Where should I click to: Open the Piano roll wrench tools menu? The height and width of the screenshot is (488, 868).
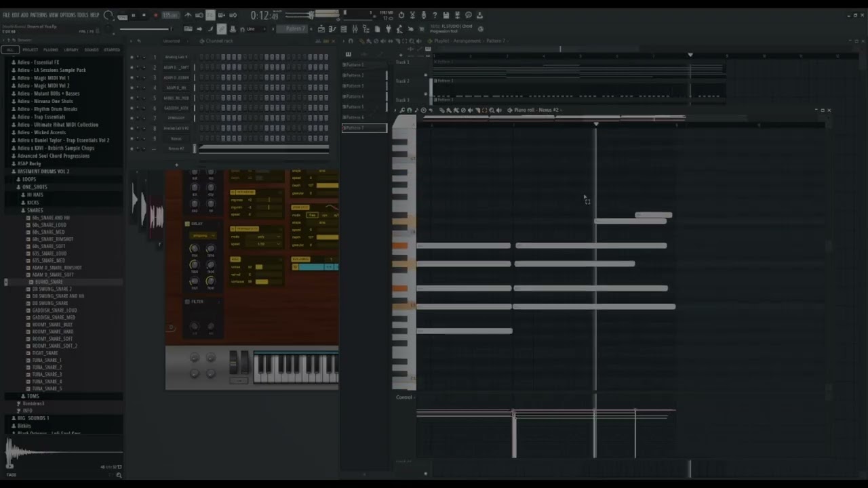402,110
